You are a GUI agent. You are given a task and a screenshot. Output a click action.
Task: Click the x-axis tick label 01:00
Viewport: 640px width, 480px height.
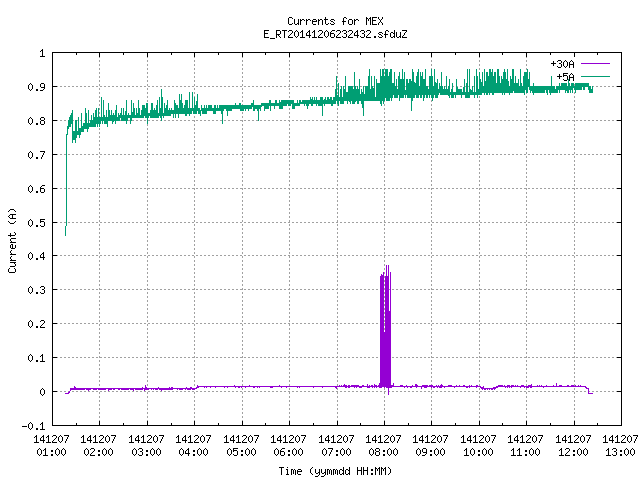(51, 452)
